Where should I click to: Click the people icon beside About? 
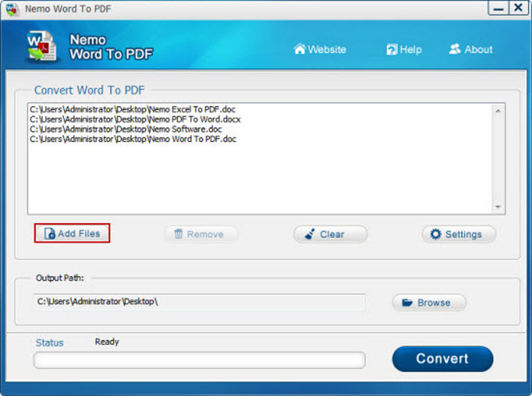pyautogui.click(x=455, y=49)
